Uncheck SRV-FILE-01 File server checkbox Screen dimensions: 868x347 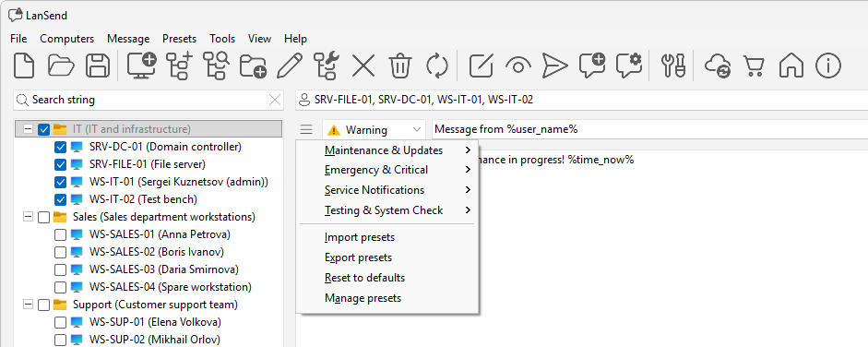point(60,164)
